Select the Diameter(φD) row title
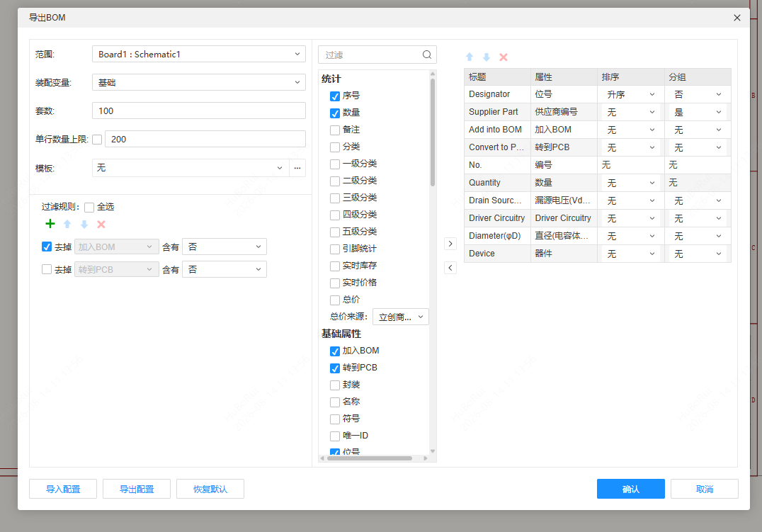The image size is (762, 532). point(497,236)
